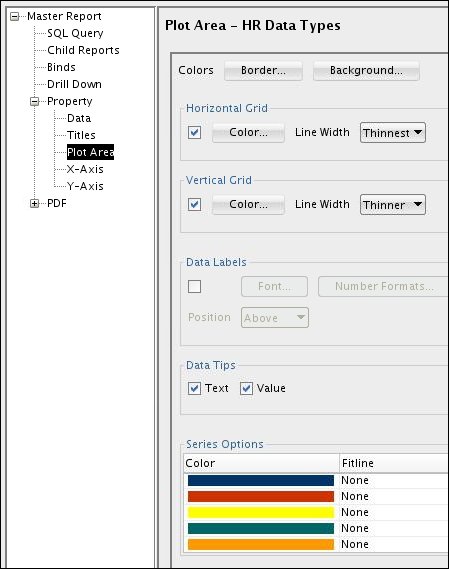Click the Fitline column header
The image size is (449, 569).
(x=394, y=463)
